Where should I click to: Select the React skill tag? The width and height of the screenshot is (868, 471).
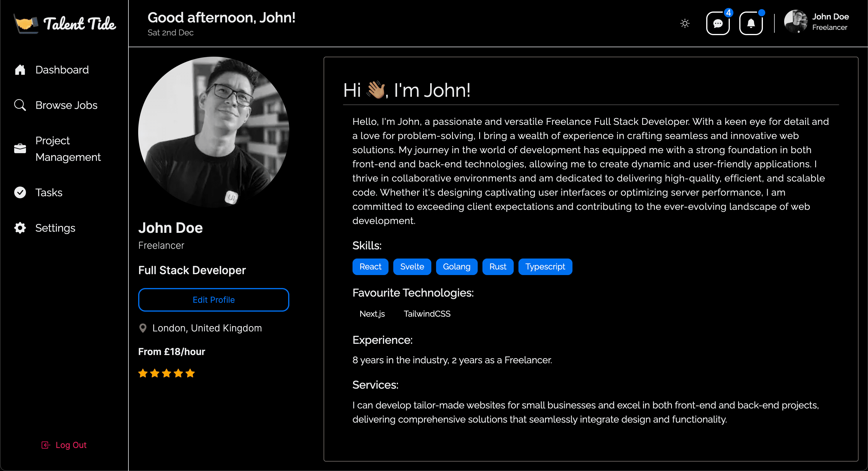coord(370,267)
